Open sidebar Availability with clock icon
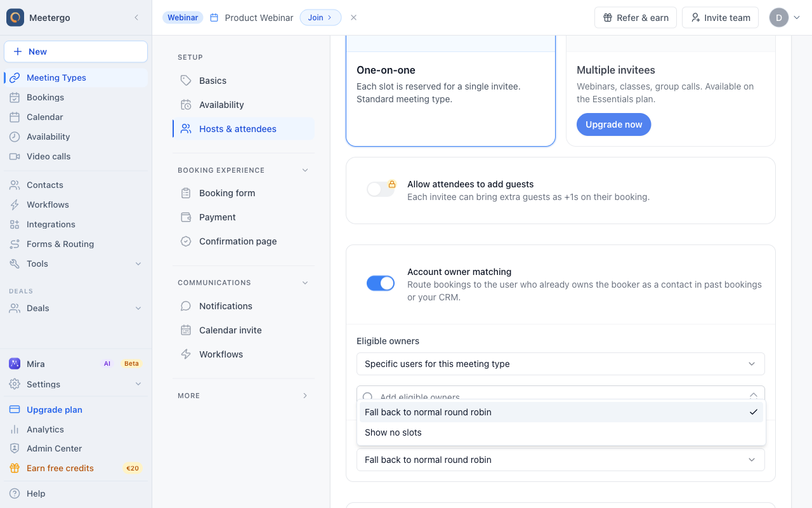Screen dimensions: 812x508 click(x=76, y=137)
